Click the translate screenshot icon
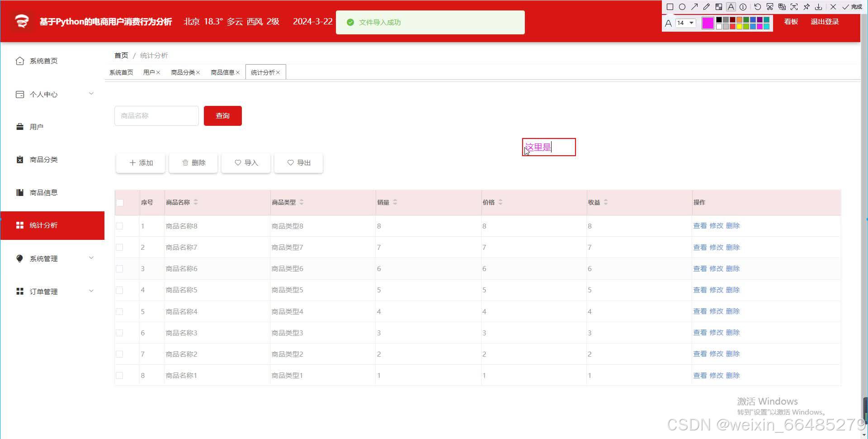868x439 pixels. pos(782,7)
